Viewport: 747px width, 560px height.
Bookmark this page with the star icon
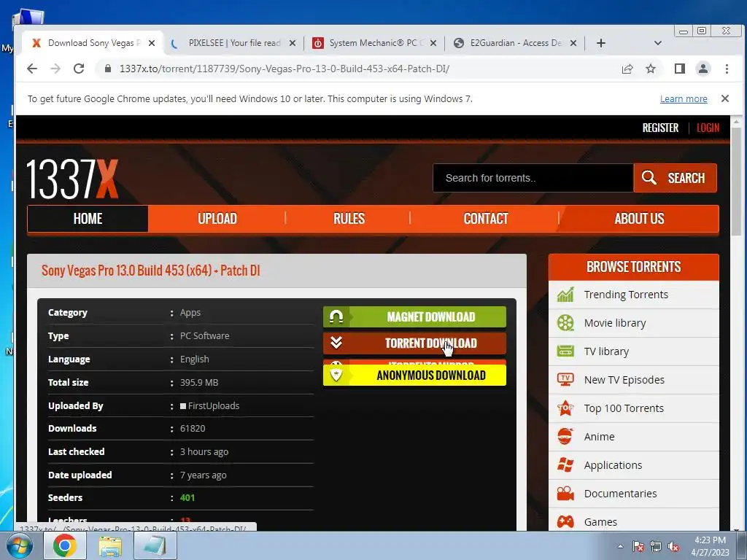pyautogui.click(x=651, y=69)
